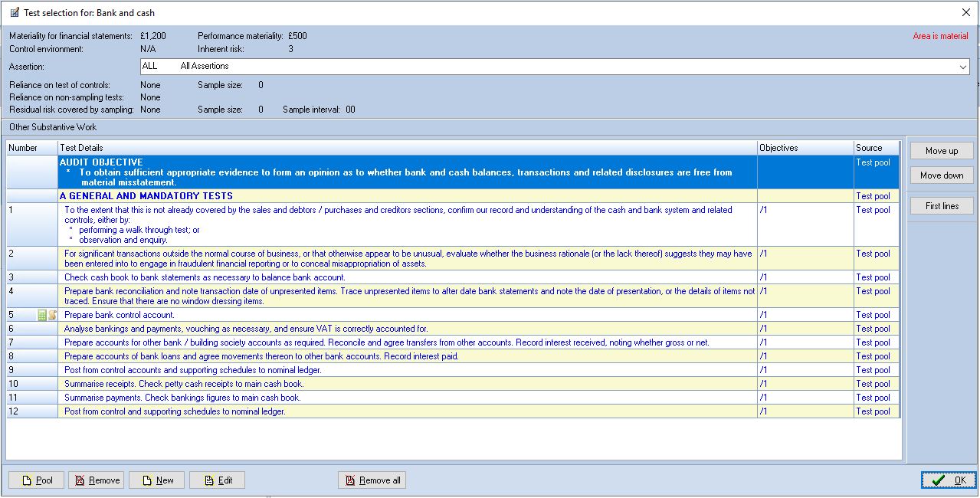Close the Test selection dialog
This screenshot has height=498, width=980.
965,12
